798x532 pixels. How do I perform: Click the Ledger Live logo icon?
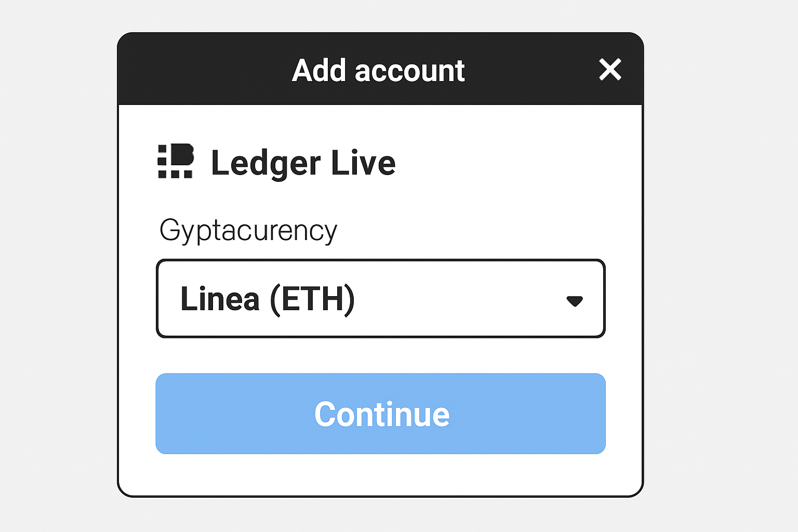(176, 161)
